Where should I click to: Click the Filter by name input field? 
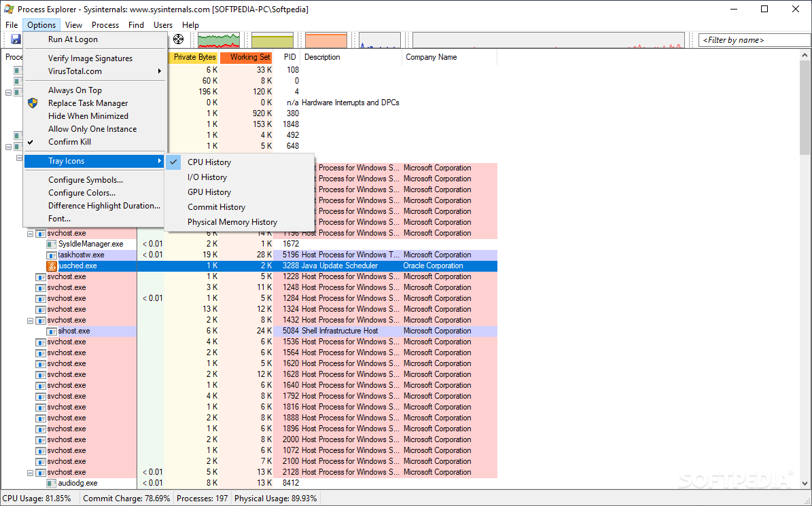tap(754, 39)
